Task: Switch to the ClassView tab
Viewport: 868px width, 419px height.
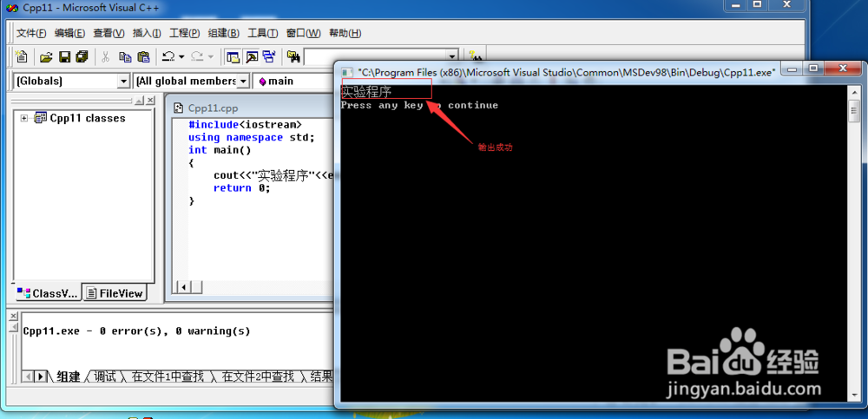Action: pyautogui.click(x=48, y=293)
